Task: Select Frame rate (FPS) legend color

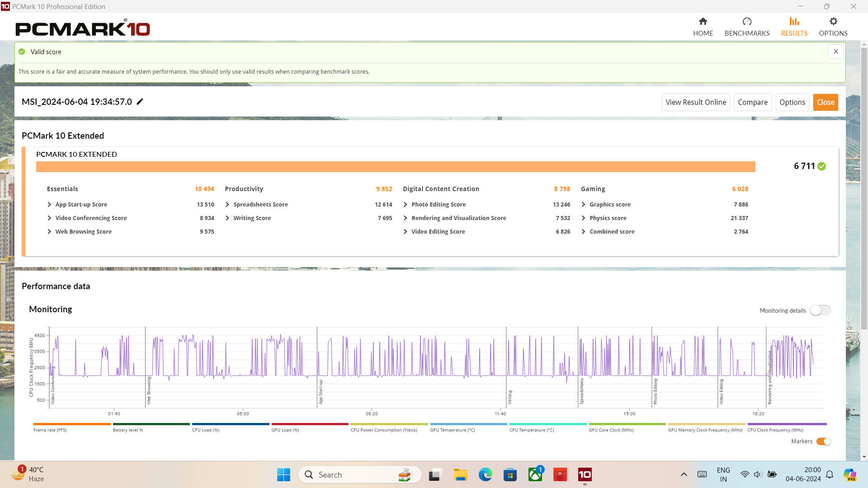Action: click(72, 424)
